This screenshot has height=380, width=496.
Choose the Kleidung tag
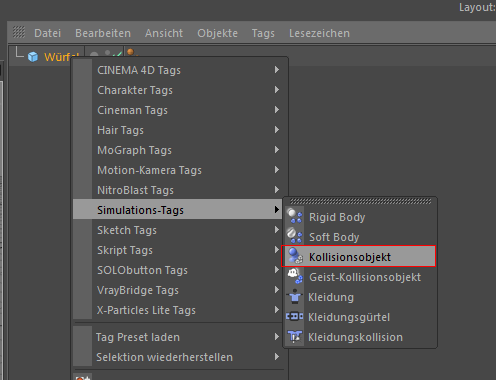click(x=360, y=297)
